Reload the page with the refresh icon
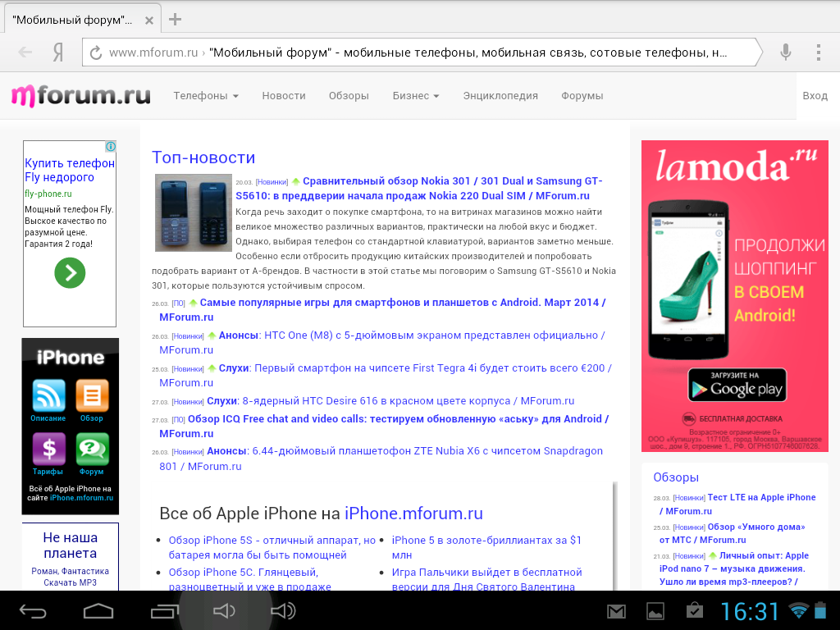Image resolution: width=840 pixels, height=630 pixels. click(x=96, y=52)
